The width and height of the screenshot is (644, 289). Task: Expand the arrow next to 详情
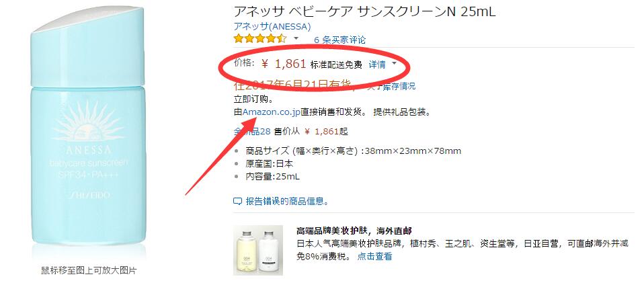395,64
